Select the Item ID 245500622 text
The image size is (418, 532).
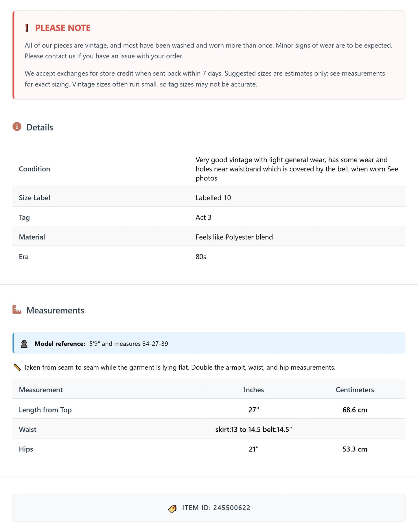coord(216,508)
